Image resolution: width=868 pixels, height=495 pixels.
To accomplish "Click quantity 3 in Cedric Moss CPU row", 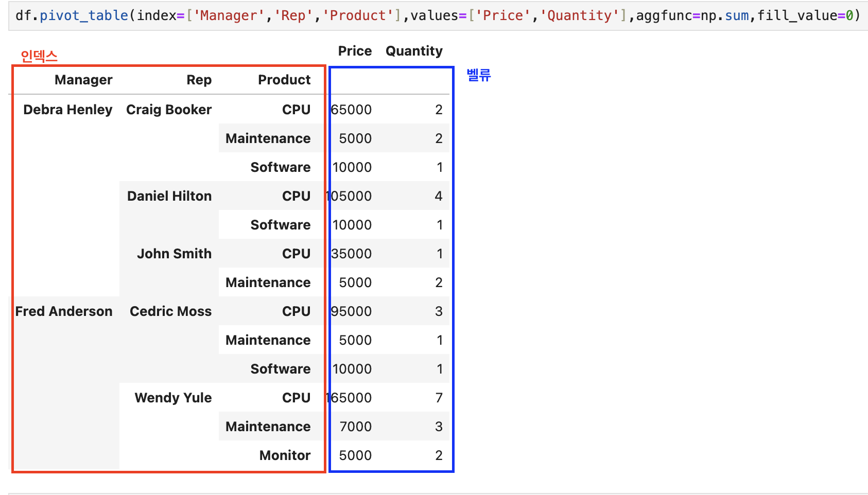I will tap(439, 311).
